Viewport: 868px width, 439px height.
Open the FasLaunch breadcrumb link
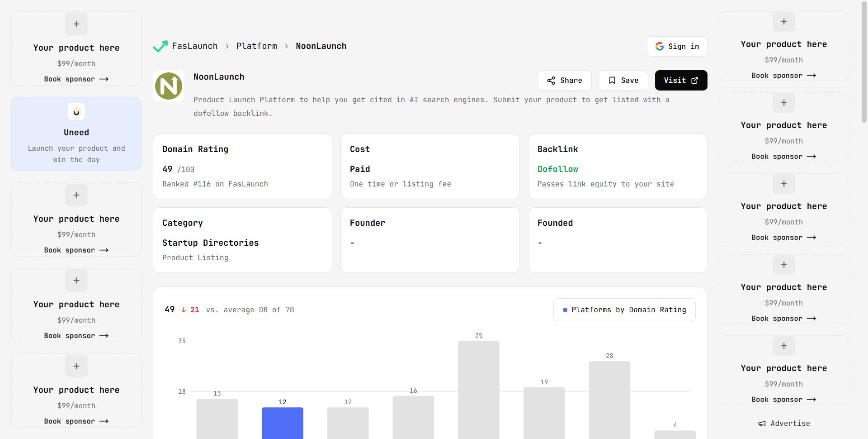tap(195, 46)
